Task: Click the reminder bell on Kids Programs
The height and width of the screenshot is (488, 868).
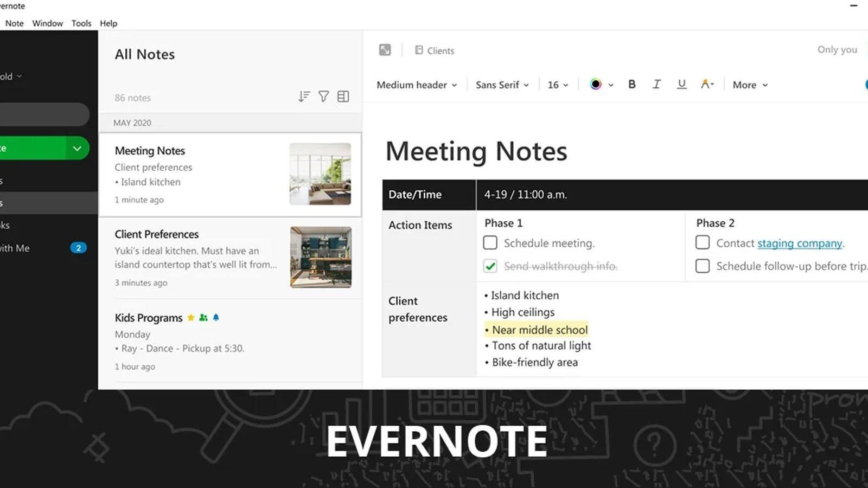Action: pos(216,318)
